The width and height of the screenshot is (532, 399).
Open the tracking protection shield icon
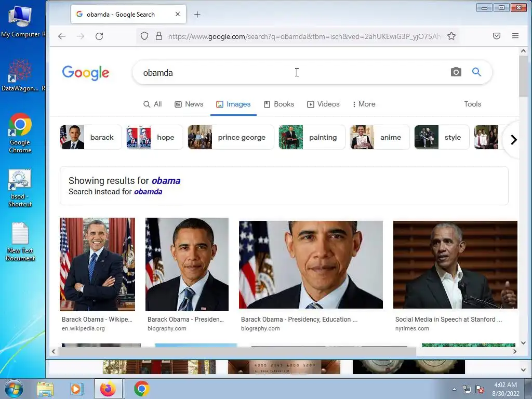[x=144, y=36]
